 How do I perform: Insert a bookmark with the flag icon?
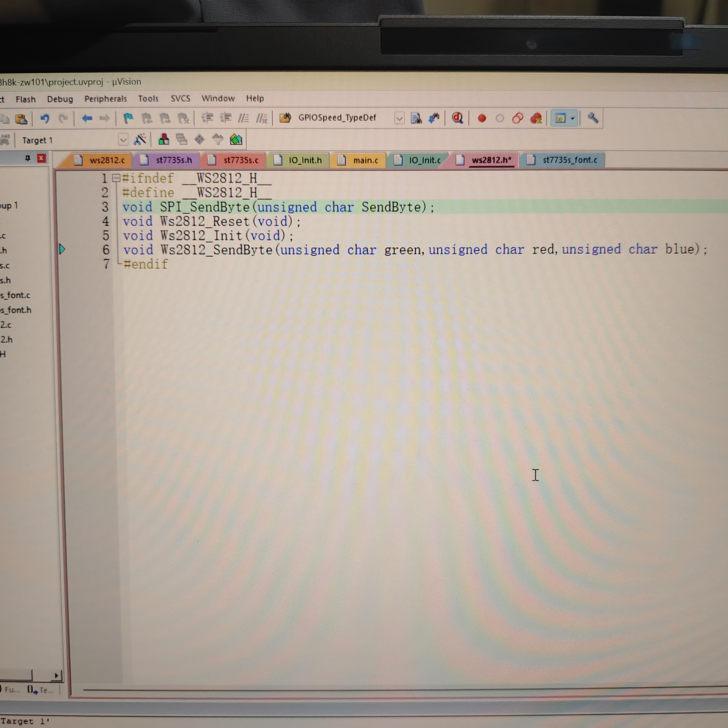pyautogui.click(x=128, y=119)
